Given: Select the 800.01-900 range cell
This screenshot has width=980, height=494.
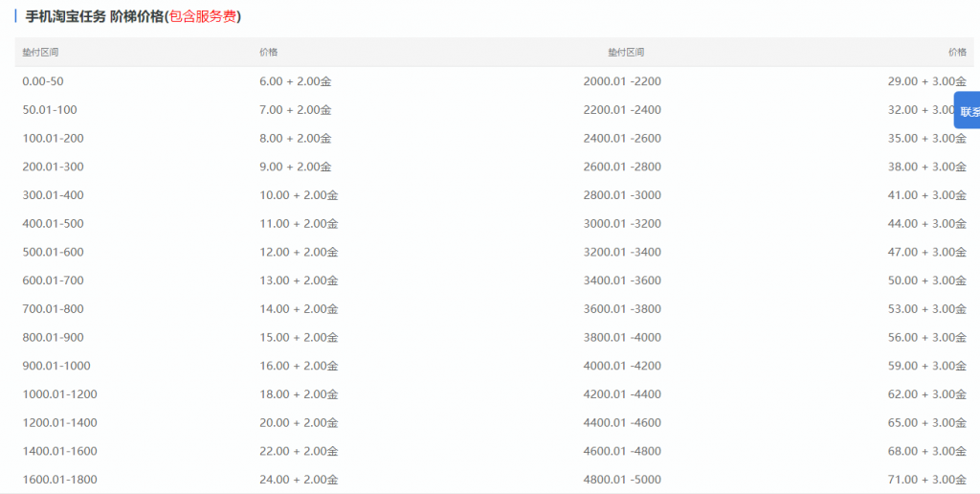Looking at the screenshot, I should [54, 338].
